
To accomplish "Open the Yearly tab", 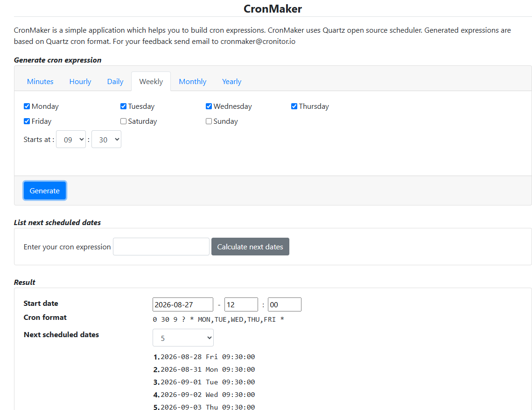I will tap(232, 81).
